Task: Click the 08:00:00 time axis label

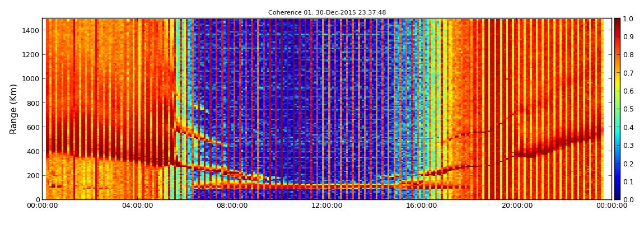Action: tap(233, 206)
